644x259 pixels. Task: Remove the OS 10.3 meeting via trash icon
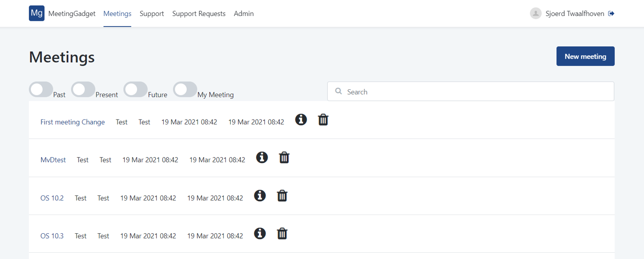(282, 233)
